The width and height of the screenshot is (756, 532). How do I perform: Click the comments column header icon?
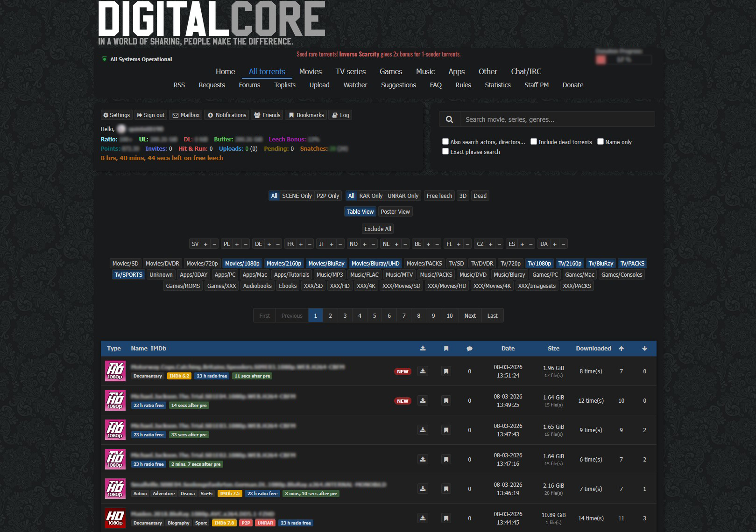[x=469, y=349]
